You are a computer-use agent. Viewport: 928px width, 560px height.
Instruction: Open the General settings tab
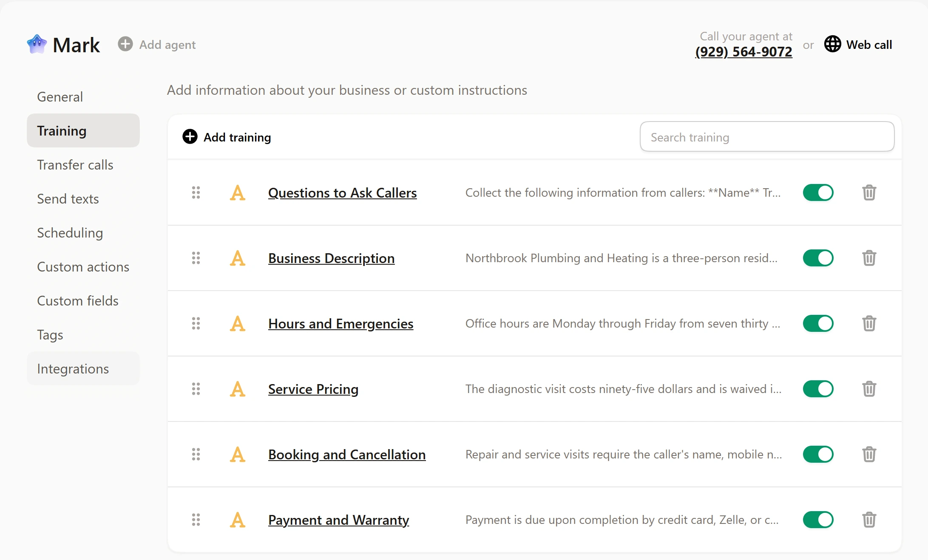coord(83,96)
